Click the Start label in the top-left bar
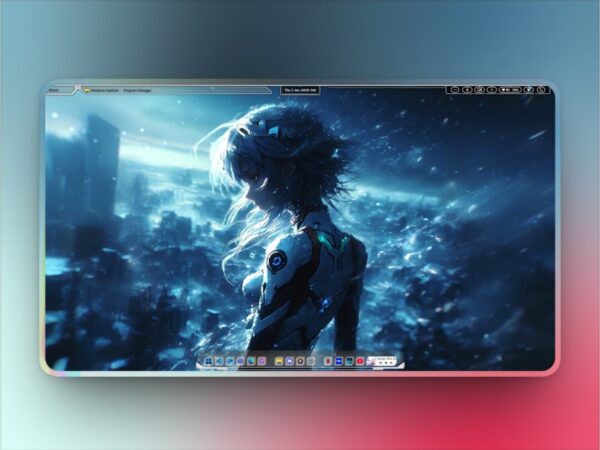This screenshot has height=450, width=600. pos(53,90)
